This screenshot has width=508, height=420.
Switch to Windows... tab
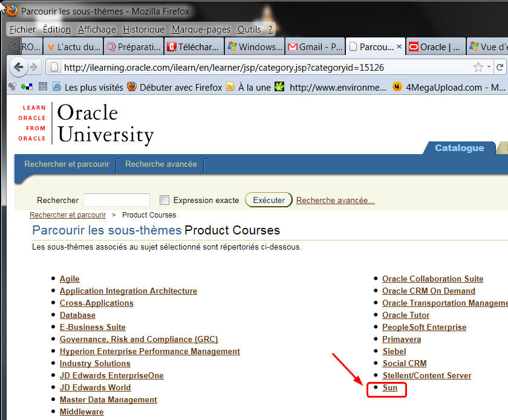(x=255, y=47)
